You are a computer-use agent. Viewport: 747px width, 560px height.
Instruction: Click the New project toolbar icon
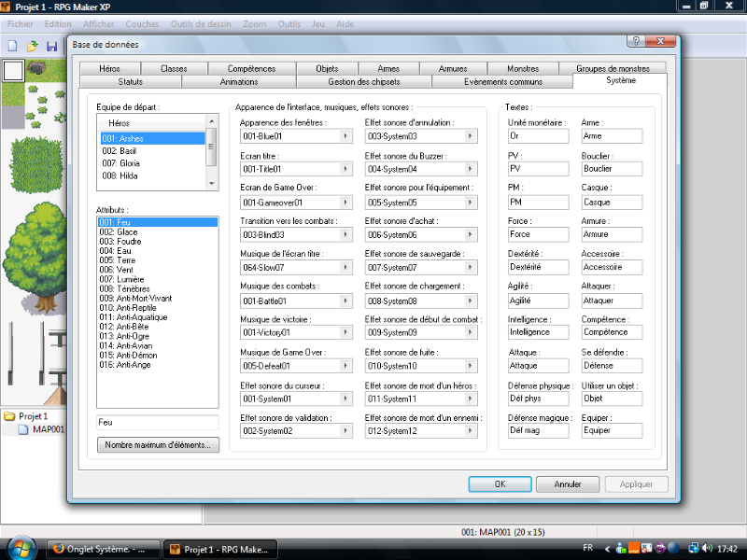click(12, 46)
